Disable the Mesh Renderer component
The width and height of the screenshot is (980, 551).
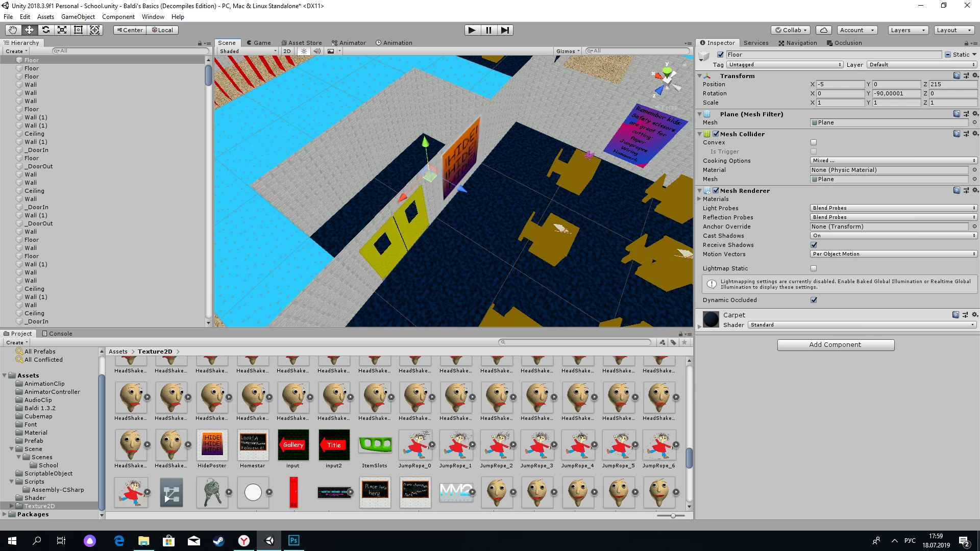click(716, 190)
